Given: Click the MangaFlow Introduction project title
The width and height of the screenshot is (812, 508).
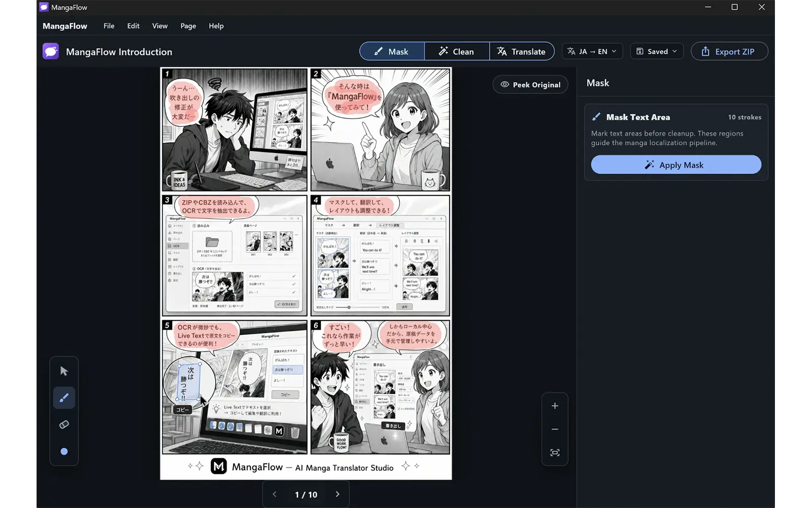Looking at the screenshot, I should (x=119, y=52).
